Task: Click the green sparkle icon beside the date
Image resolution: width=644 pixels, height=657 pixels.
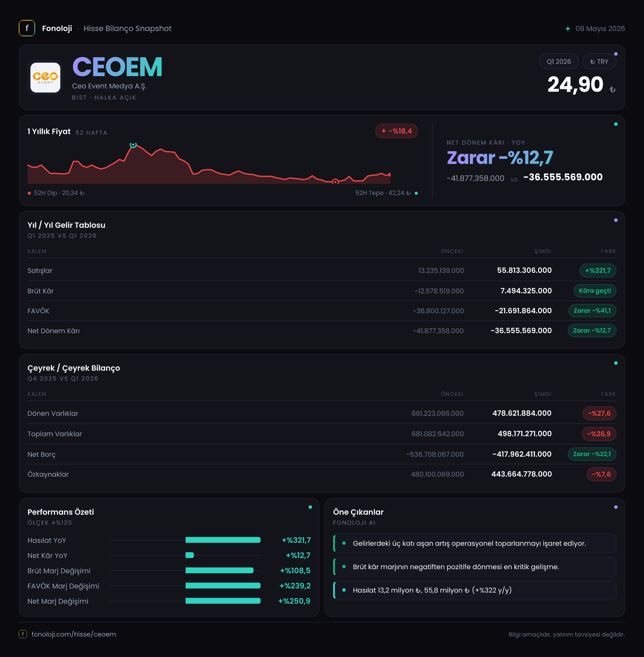Action: pos(568,29)
